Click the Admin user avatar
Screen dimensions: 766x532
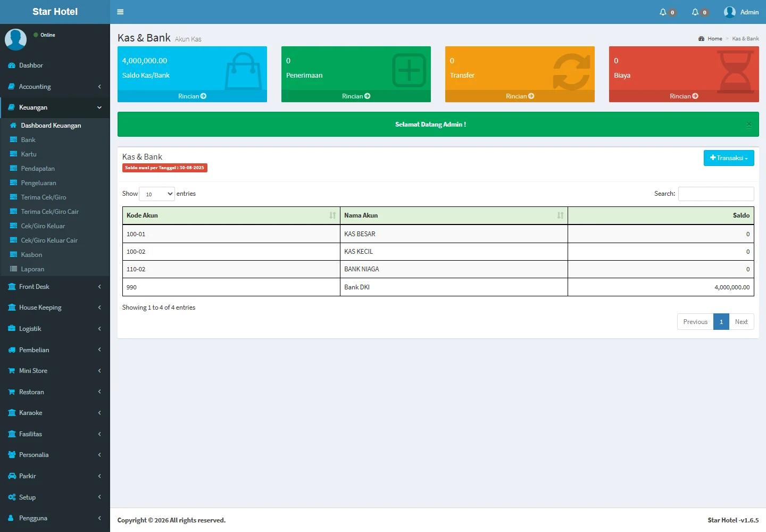pyautogui.click(x=729, y=12)
